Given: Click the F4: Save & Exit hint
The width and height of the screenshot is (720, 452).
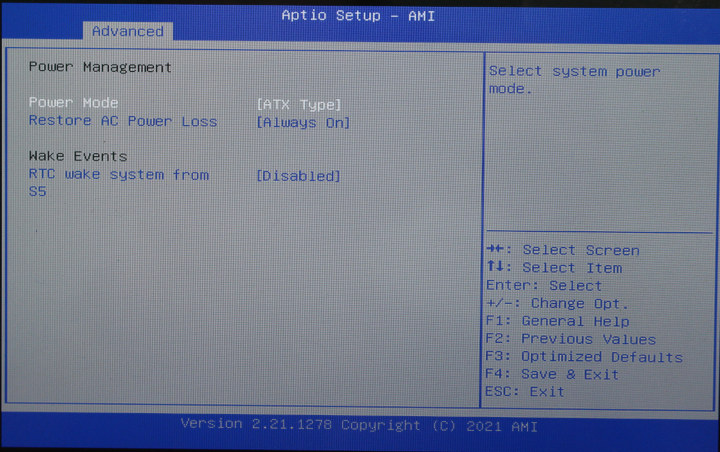Looking at the screenshot, I should (x=552, y=374).
